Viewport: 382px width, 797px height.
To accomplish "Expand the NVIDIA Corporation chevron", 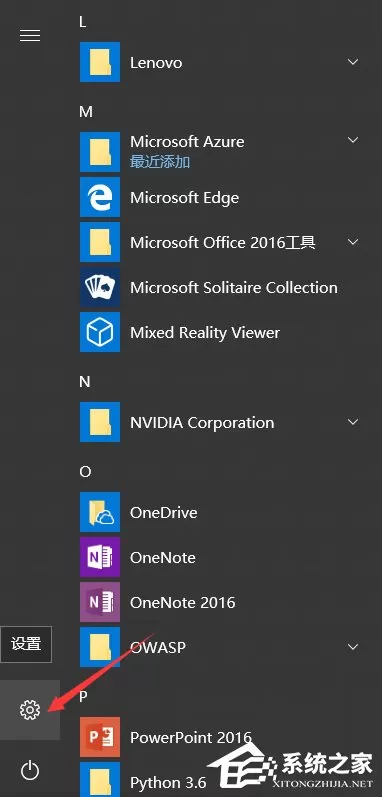I will (x=353, y=422).
